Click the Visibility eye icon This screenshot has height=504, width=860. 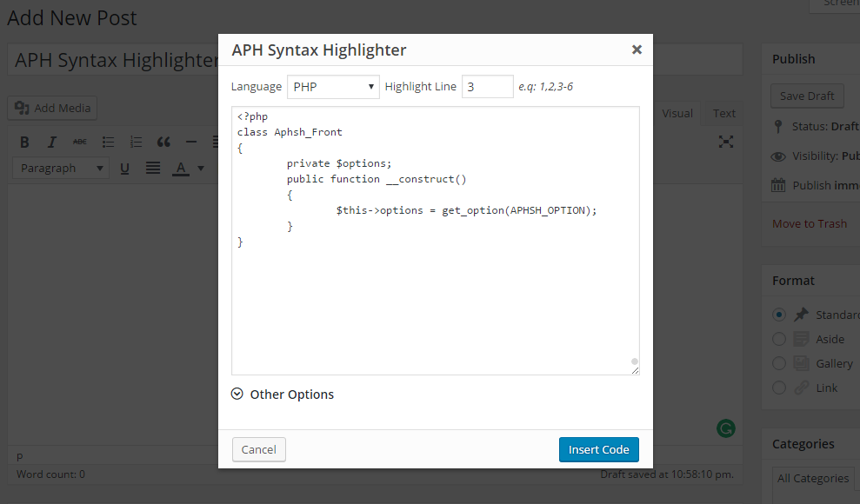tap(777, 156)
